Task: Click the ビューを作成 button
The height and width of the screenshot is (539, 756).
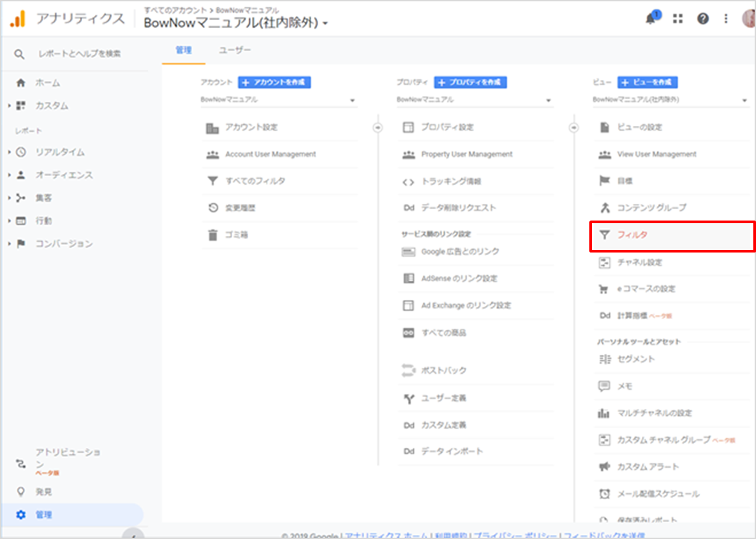Action: tap(647, 83)
